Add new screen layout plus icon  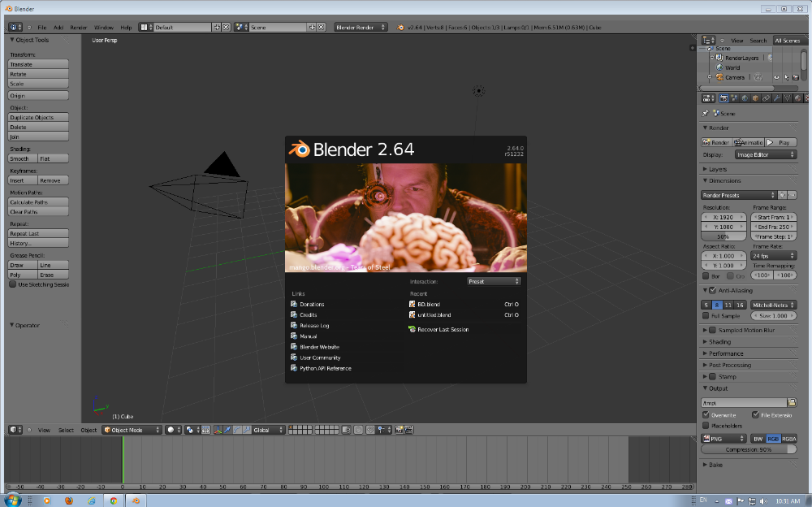(x=217, y=27)
